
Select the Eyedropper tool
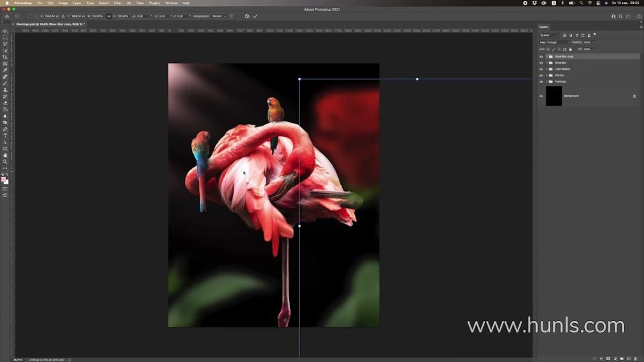click(x=5, y=70)
